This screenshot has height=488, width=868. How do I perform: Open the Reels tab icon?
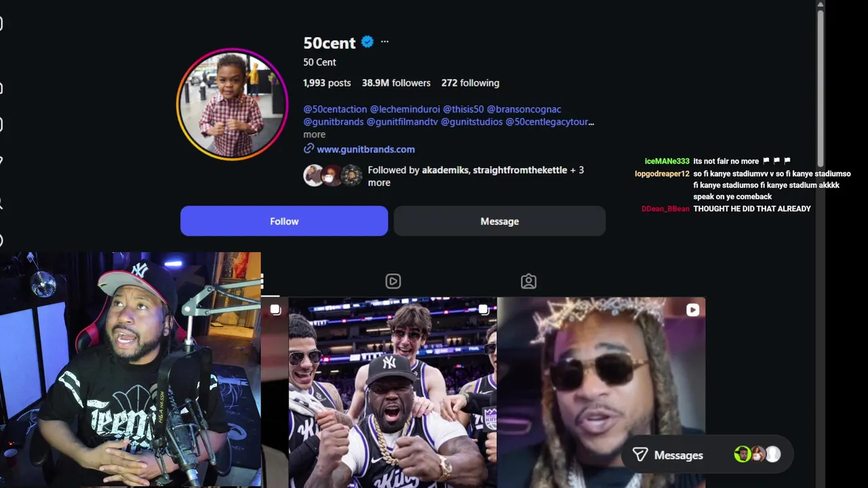(x=393, y=281)
